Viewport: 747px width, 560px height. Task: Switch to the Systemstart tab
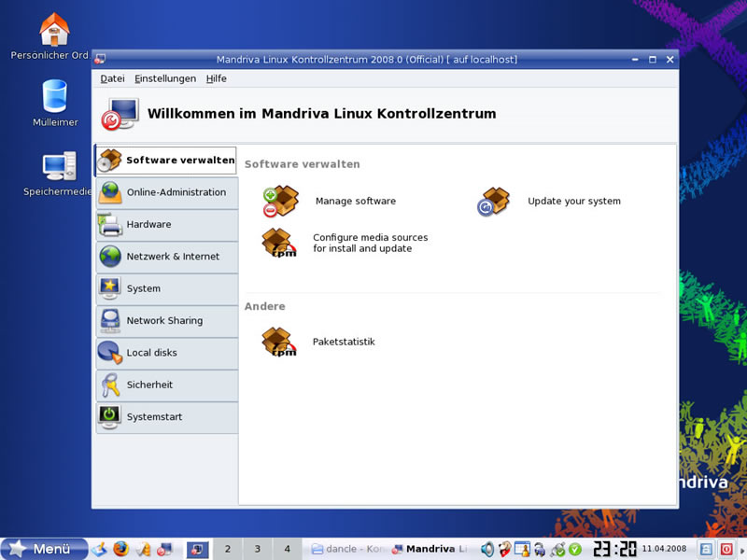click(167, 417)
